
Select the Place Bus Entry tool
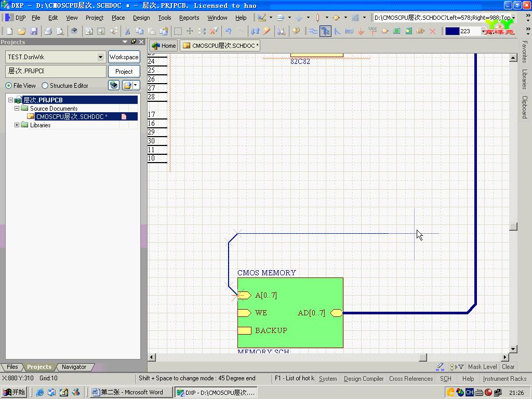click(337, 31)
